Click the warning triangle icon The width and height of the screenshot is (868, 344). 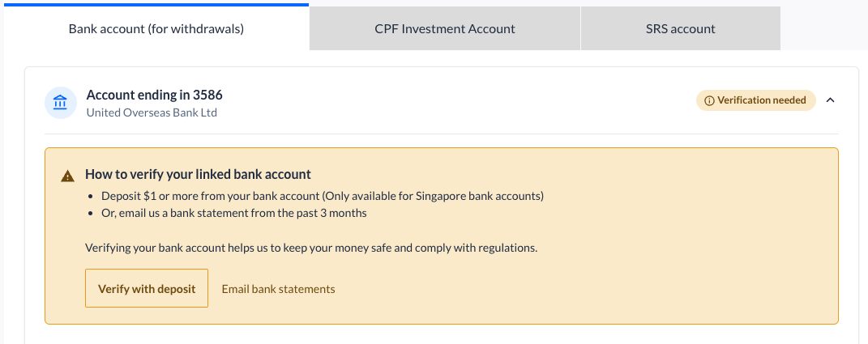[x=67, y=176]
